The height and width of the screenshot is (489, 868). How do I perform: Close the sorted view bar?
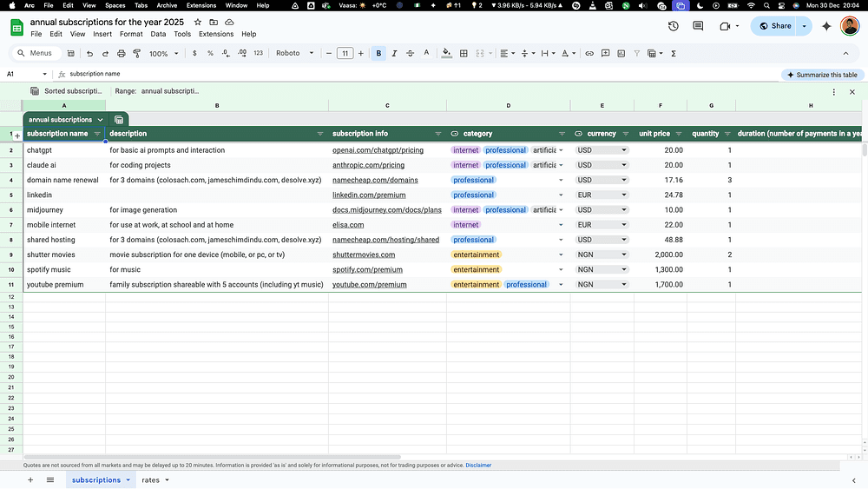[852, 92]
